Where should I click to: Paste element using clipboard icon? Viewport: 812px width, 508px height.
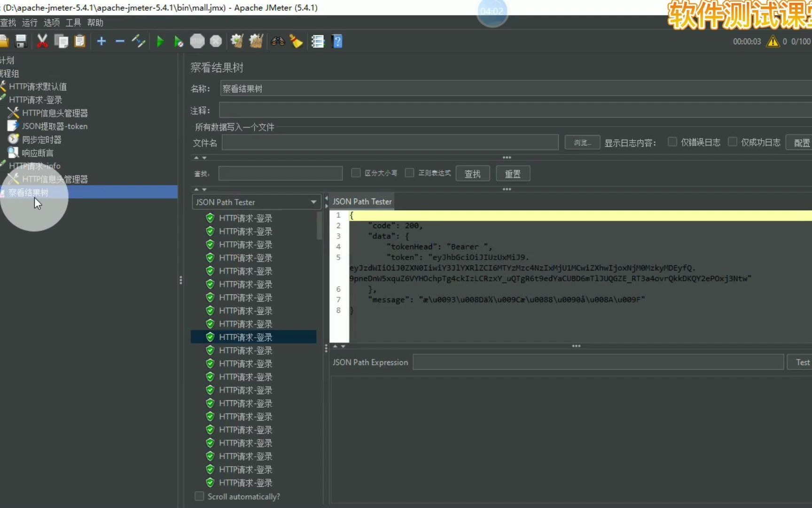(x=80, y=41)
